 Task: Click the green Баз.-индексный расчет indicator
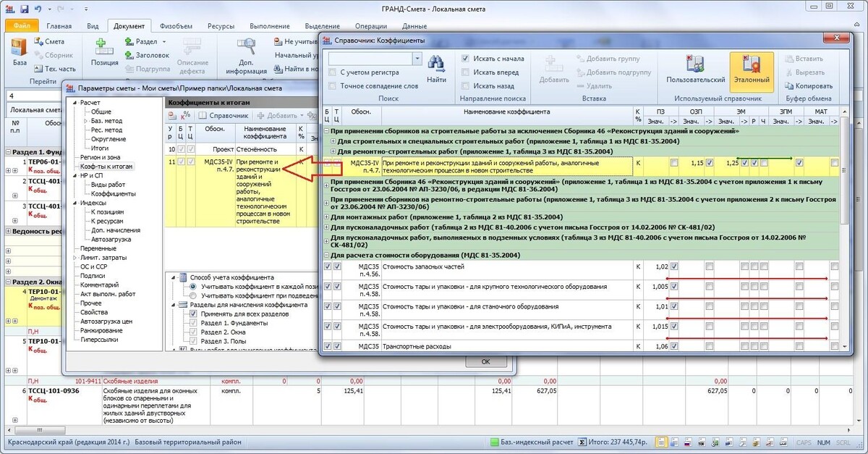pyautogui.click(x=495, y=442)
